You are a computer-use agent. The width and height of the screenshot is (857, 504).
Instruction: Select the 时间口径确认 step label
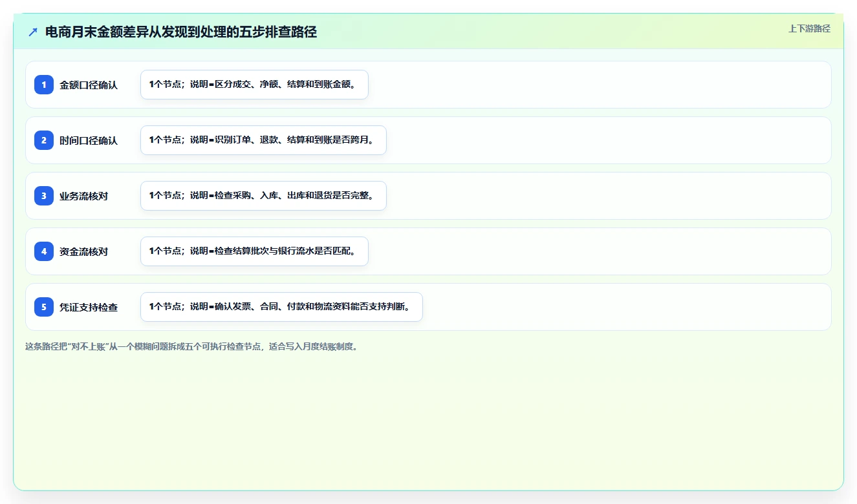click(89, 140)
